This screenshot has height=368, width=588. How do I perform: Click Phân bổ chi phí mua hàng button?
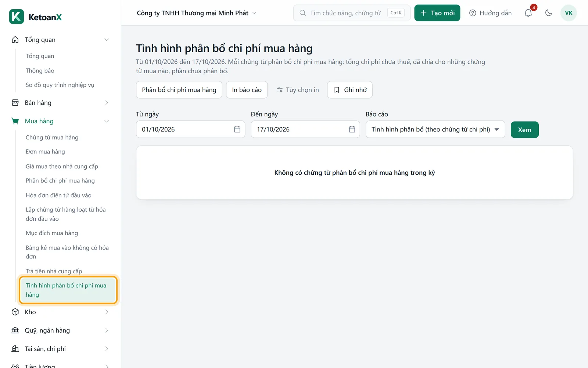[179, 90]
